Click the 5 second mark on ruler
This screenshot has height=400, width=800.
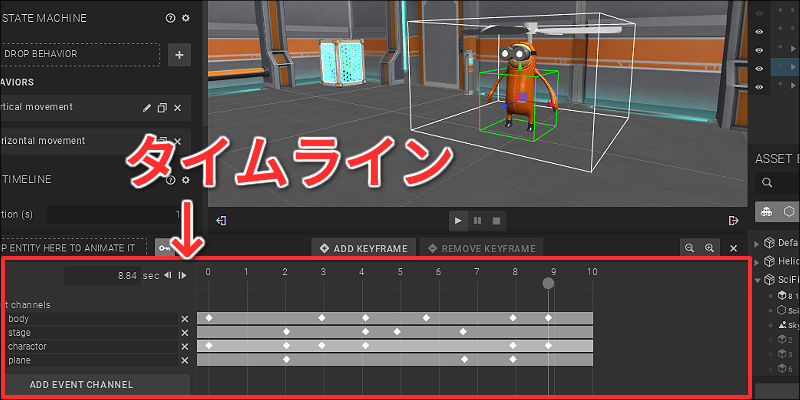[400, 272]
